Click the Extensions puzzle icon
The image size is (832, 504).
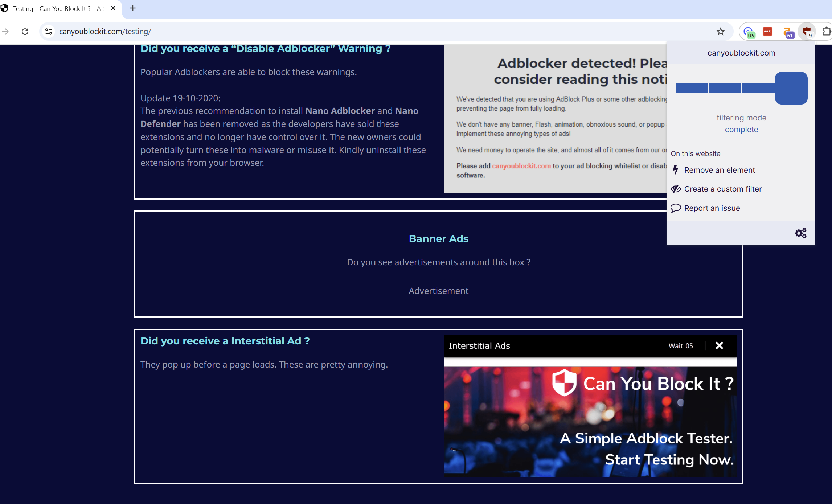tap(826, 32)
